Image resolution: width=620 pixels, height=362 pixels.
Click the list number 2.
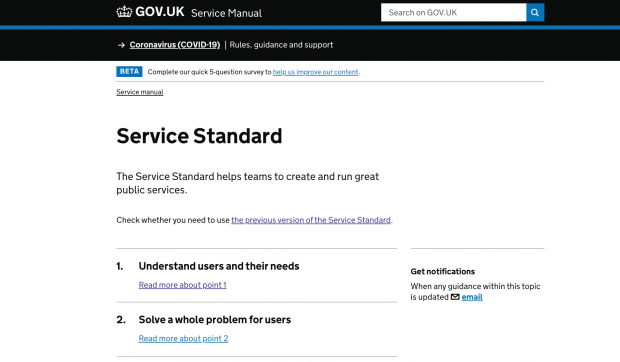121,320
